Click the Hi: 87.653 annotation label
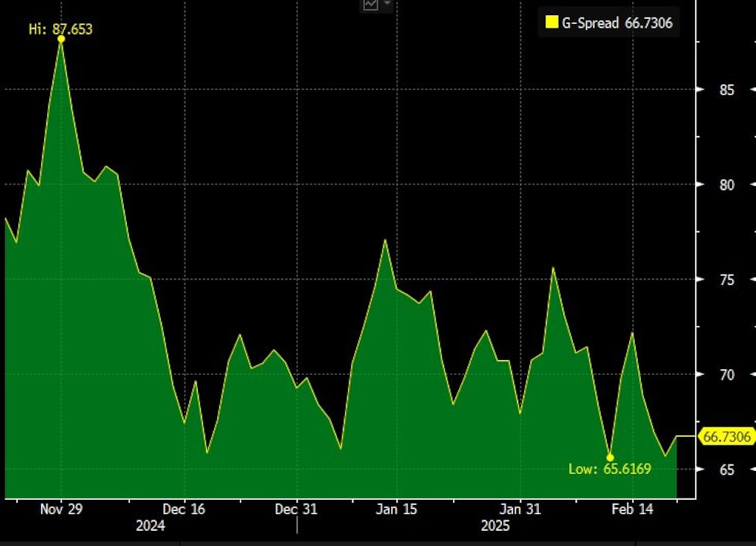Image resolution: width=756 pixels, height=546 pixels. pos(62,29)
